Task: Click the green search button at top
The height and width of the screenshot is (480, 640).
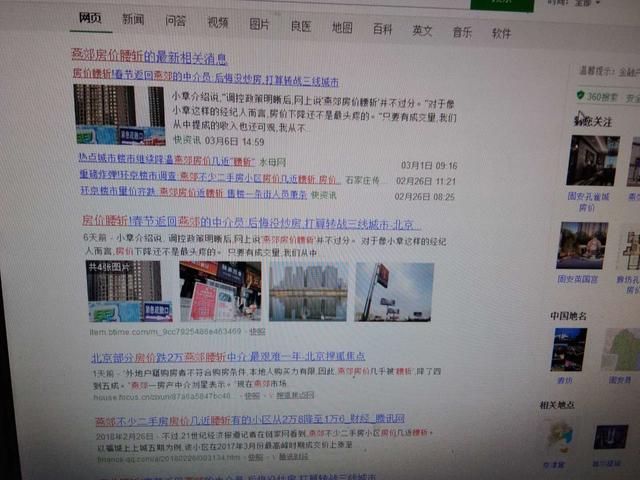Action: coord(502,5)
